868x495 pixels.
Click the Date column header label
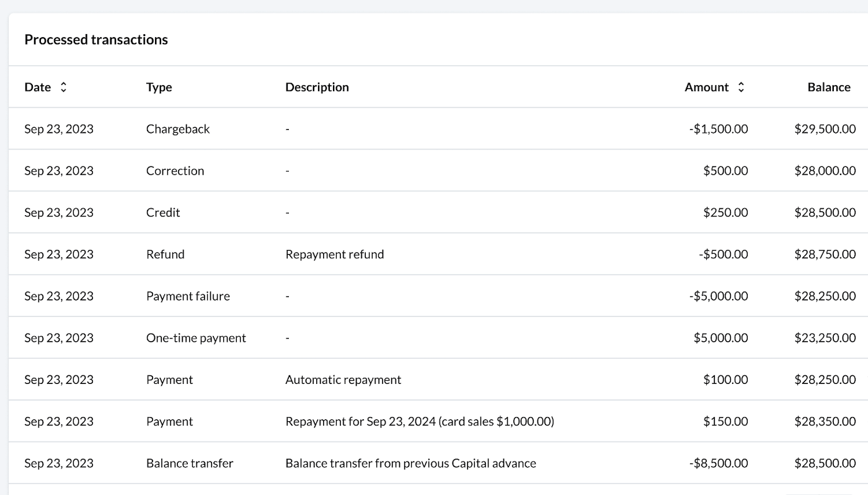tap(38, 87)
